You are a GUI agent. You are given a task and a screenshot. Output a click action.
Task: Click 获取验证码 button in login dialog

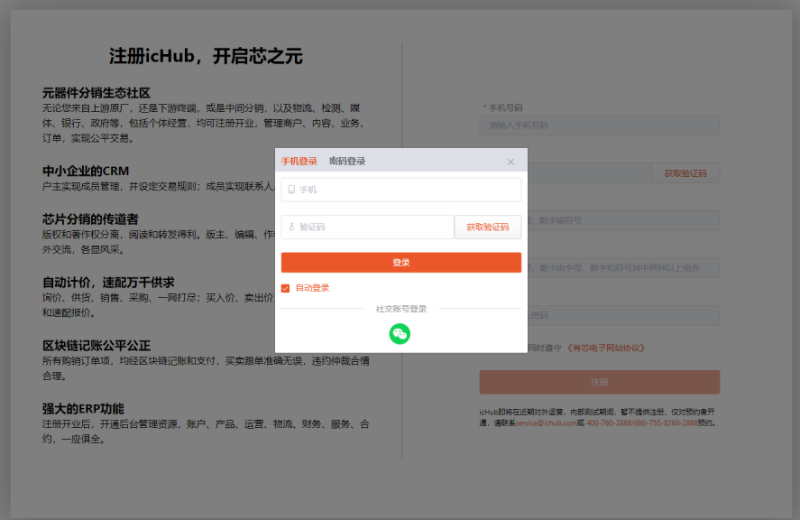tap(488, 227)
